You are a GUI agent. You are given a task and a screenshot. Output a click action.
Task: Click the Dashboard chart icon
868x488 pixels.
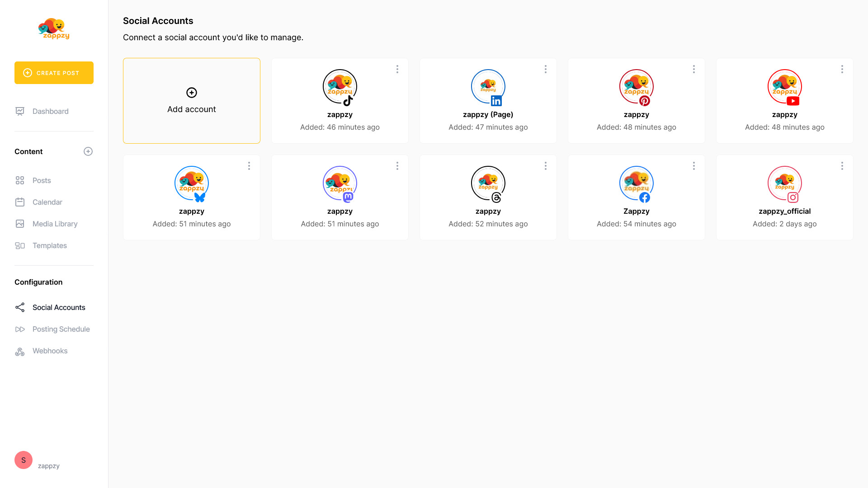[x=20, y=111]
